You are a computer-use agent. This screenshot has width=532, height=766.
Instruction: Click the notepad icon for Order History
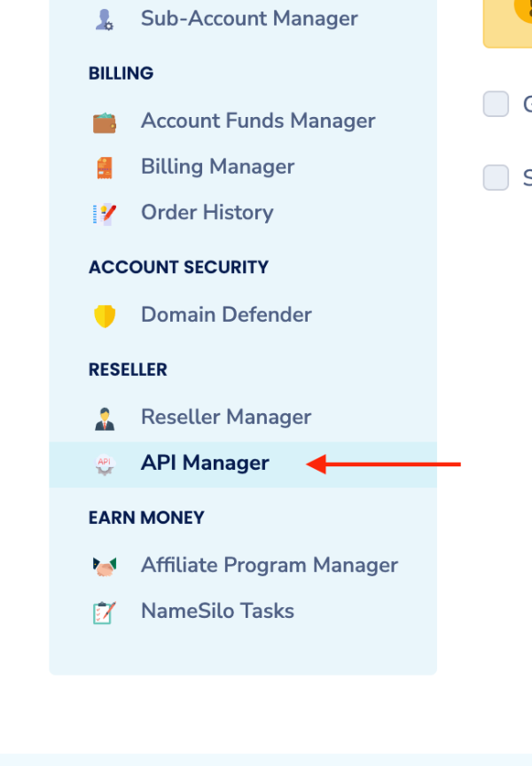tap(104, 214)
